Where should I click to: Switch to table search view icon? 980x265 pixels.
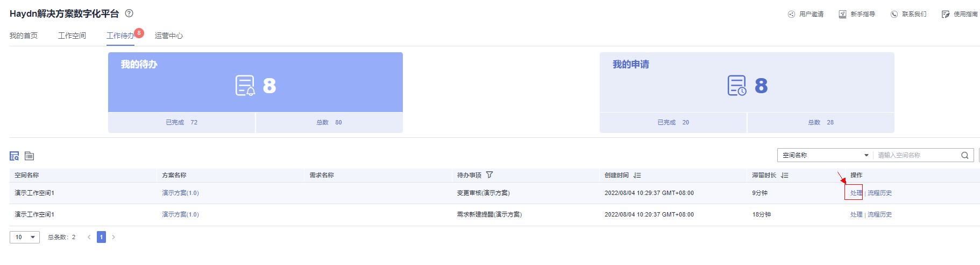click(15, 156)
